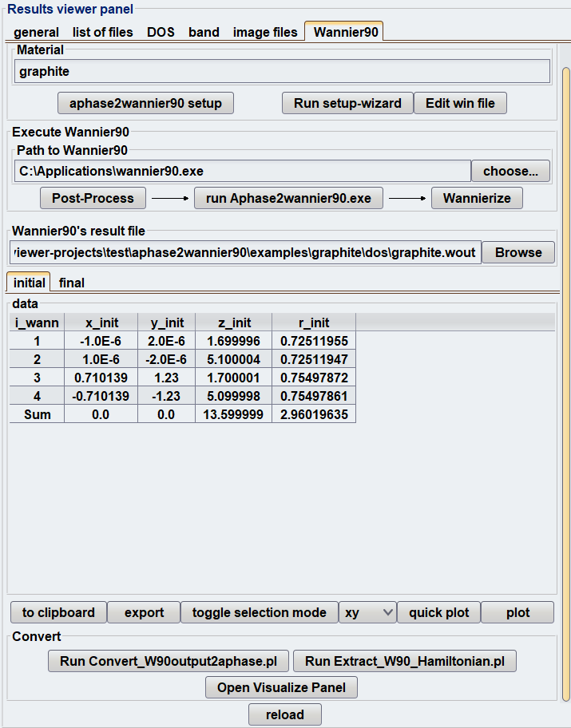
Task: Expand the xy axis dropdown
Action: click(367, 612)
